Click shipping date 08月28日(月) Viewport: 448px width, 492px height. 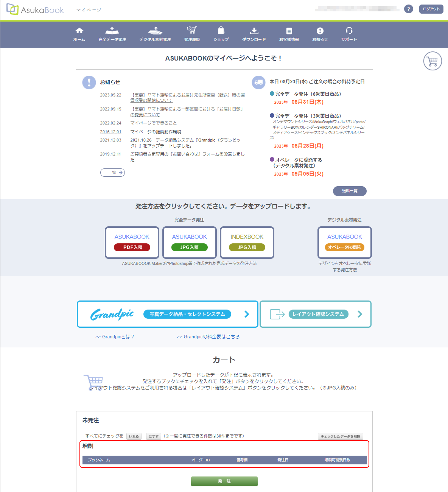pos(307,146)
